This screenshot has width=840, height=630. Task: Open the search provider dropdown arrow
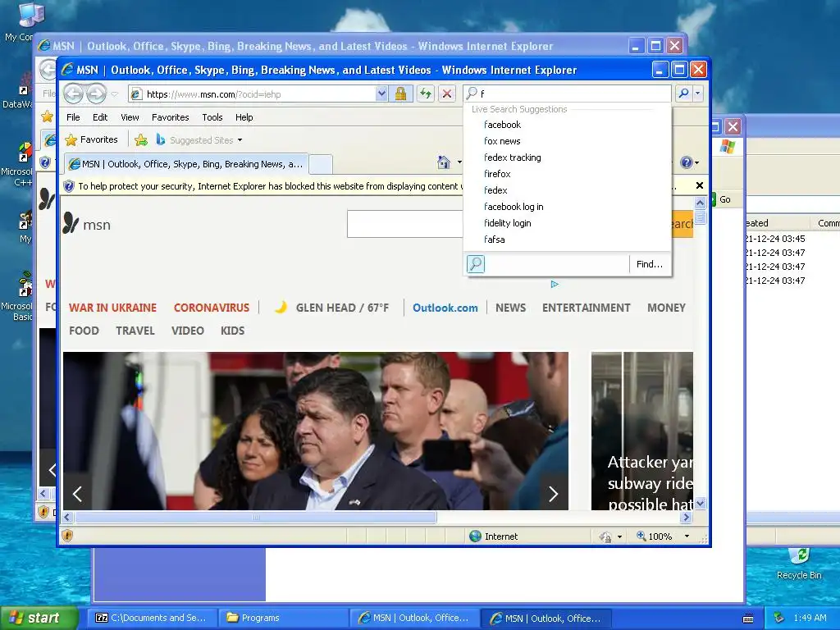point(697,94)
